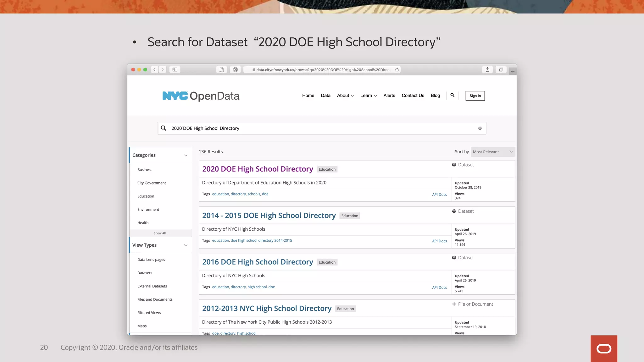Open the Safari share icon
644x362 pixels.
point(487,69)
